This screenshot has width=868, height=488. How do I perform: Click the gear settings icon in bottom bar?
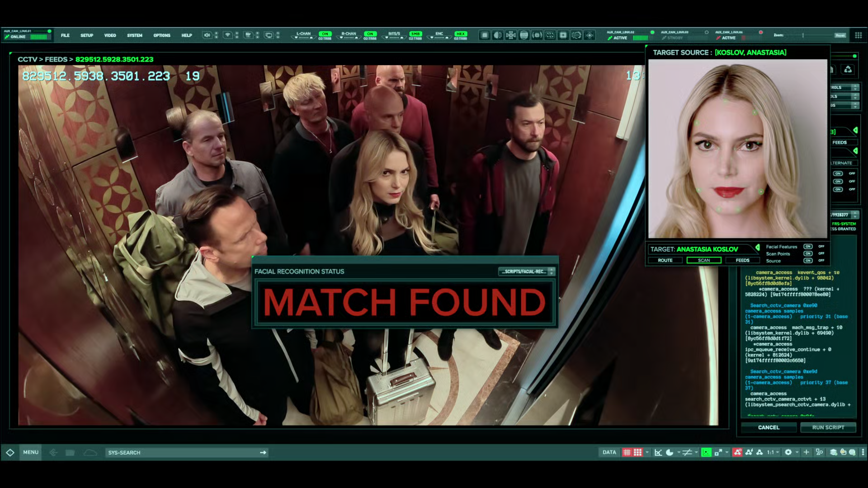[788, 452]
